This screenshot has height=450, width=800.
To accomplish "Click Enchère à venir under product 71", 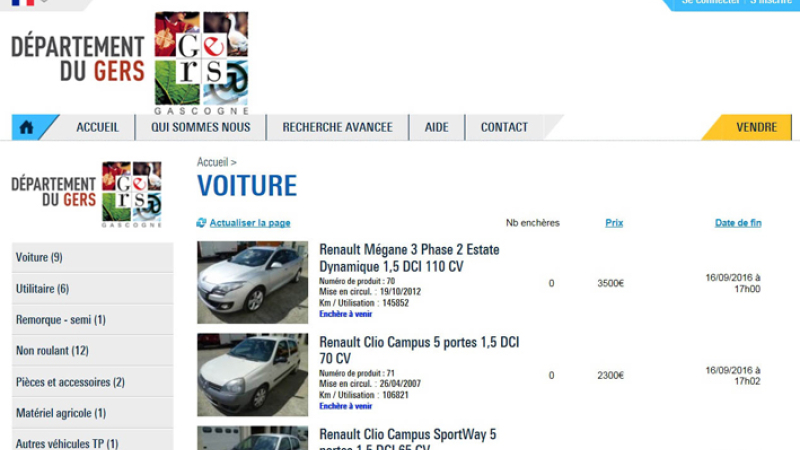I will coord(346,406).
